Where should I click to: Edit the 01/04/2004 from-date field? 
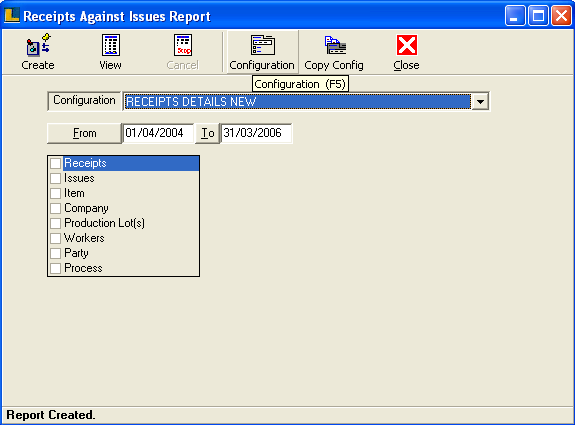click(158, 133)
